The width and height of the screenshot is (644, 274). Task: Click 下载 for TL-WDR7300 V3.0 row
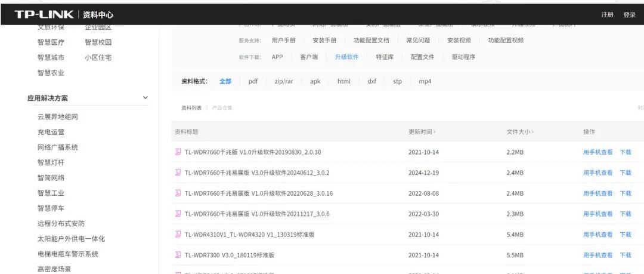tap(626, 255)
